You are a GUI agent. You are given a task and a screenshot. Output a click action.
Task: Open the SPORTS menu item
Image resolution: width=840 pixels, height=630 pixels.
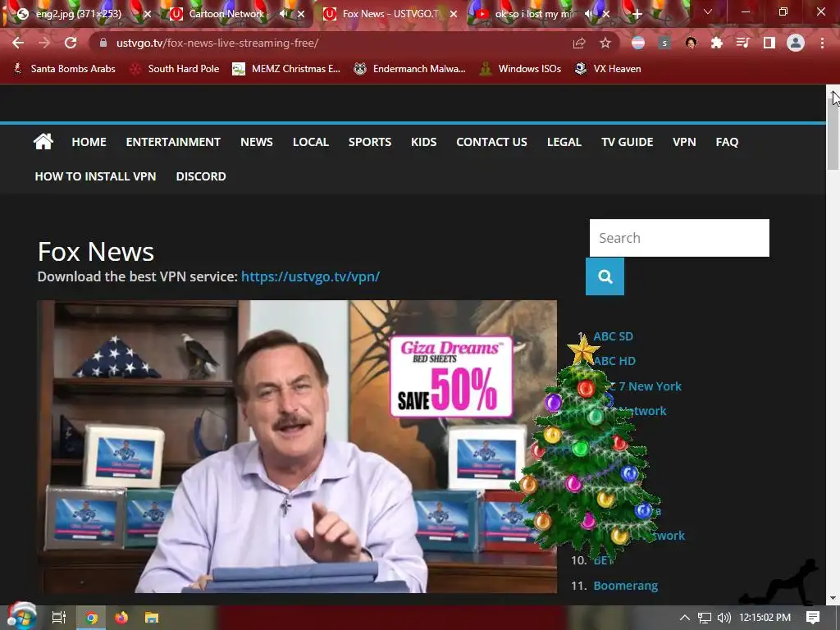tap(370, 142)
